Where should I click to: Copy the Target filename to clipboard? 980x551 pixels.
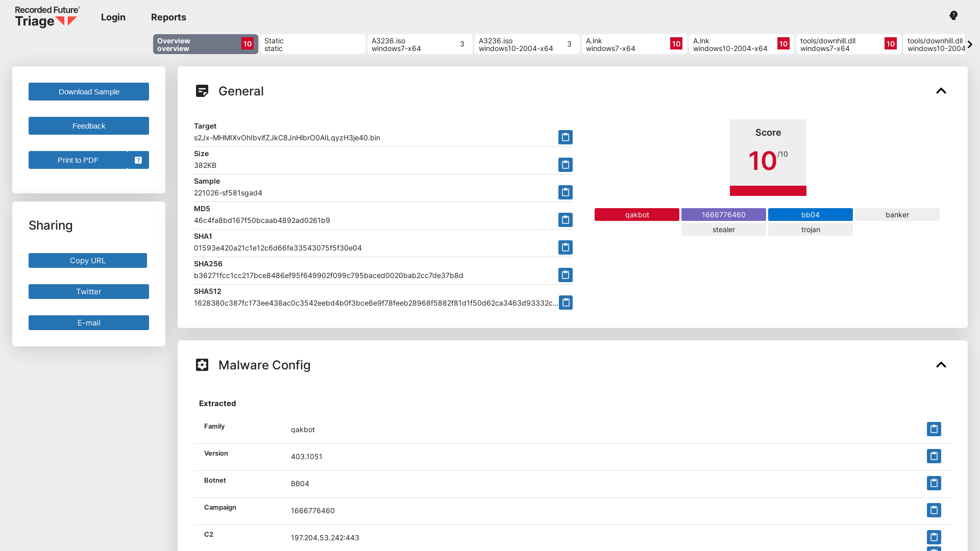pos(565,137)
